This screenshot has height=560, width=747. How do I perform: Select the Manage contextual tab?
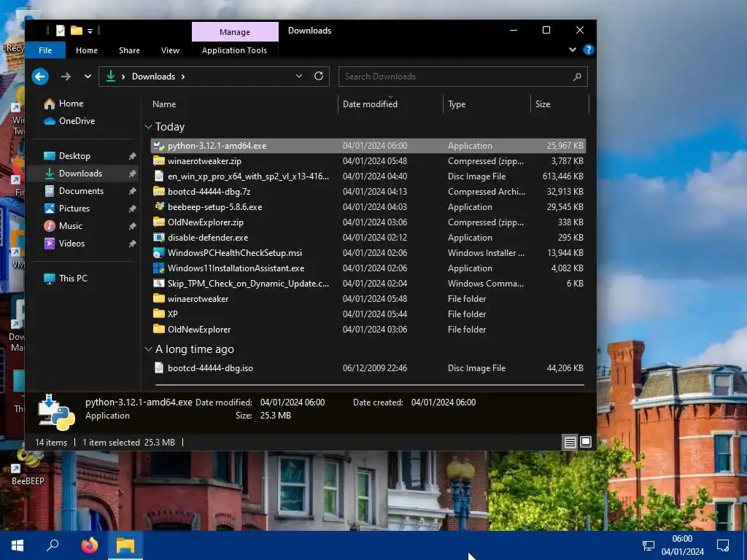click(x=235, y=32)
